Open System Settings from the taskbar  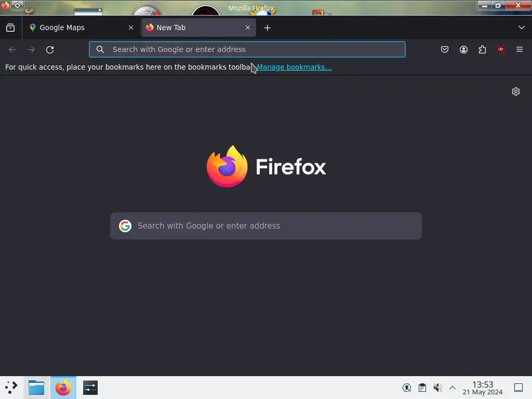[x=90, y=388]
